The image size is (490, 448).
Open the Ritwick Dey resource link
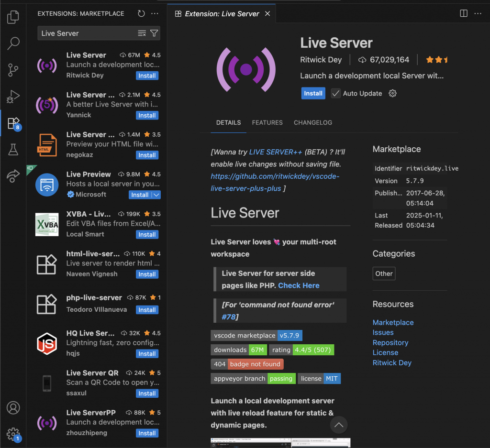pos(392,363)
